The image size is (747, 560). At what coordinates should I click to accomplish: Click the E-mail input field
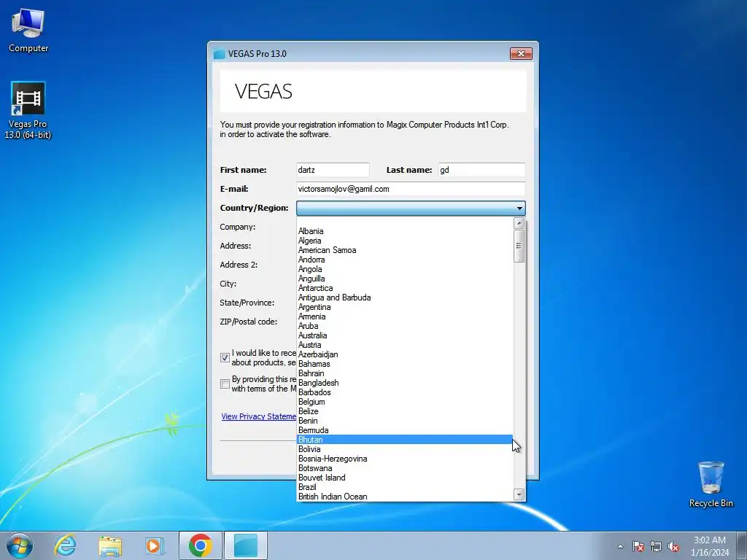[x=411, y=189]
